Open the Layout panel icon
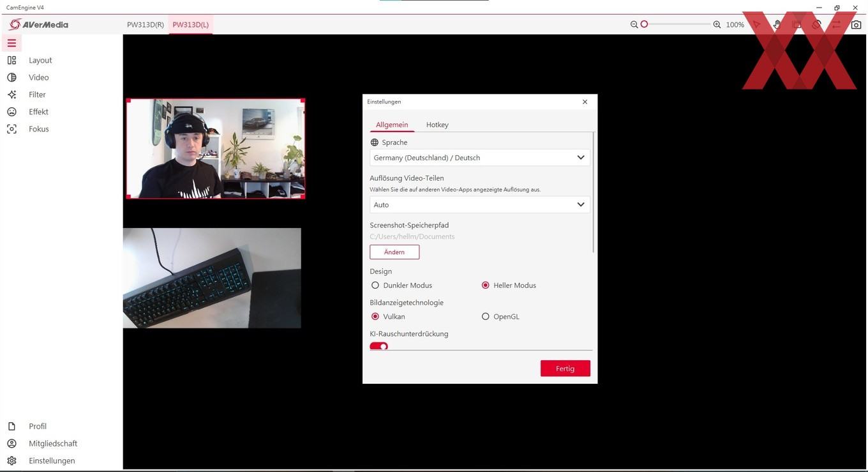Viewport: 868px width, 472px height. 11,60
